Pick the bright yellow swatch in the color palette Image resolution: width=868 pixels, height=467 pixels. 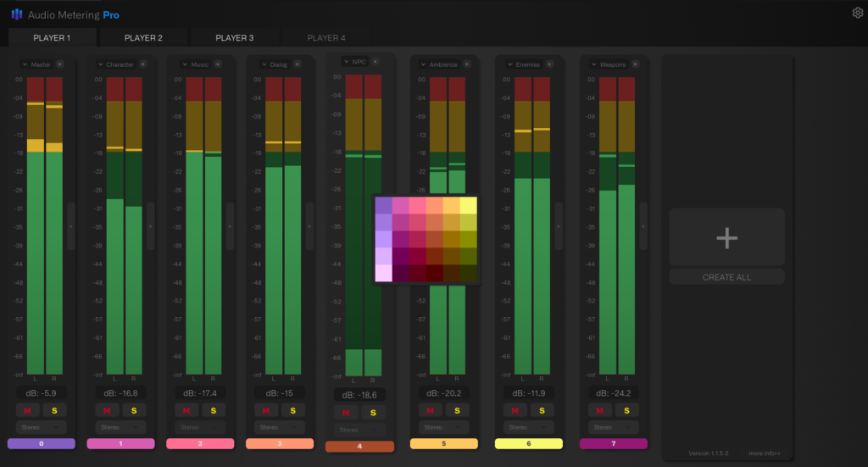[468, 206]
